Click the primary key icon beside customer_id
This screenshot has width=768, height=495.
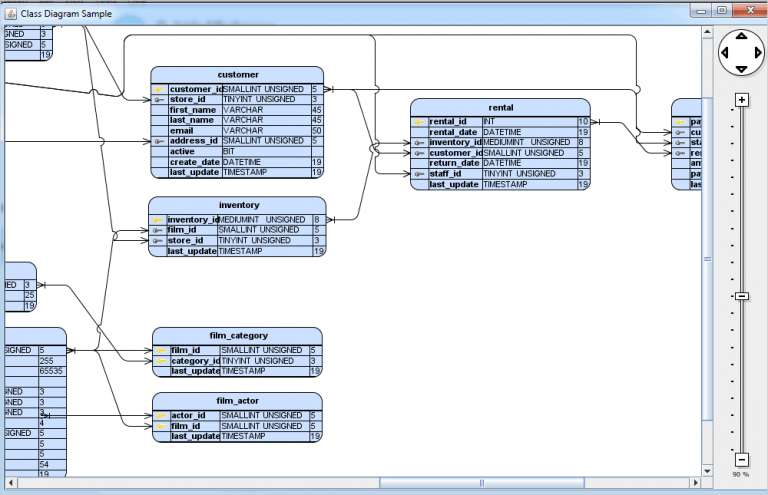[160, 90]
